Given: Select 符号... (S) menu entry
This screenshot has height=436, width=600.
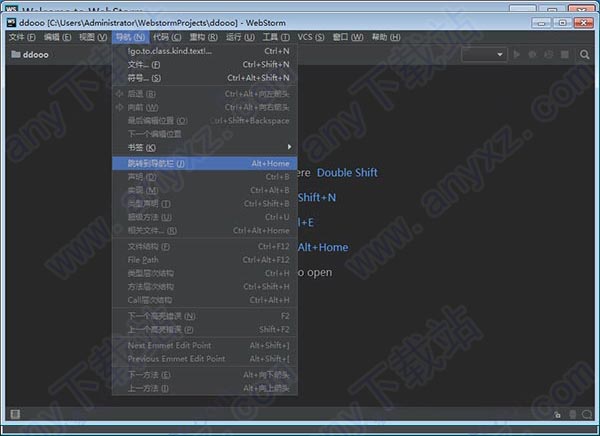Looking at the screenshot, I should 144,77.
